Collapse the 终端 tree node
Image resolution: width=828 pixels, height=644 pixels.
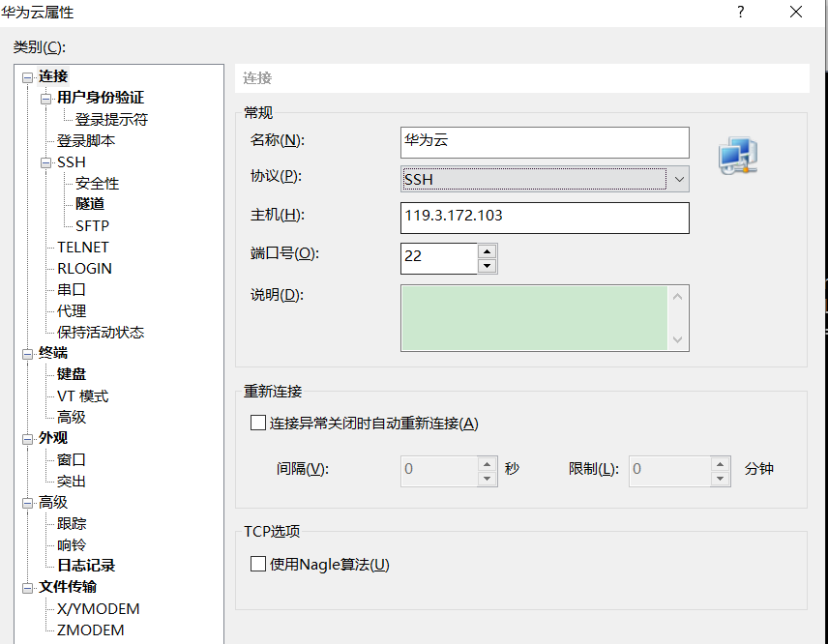click(27, 354)
